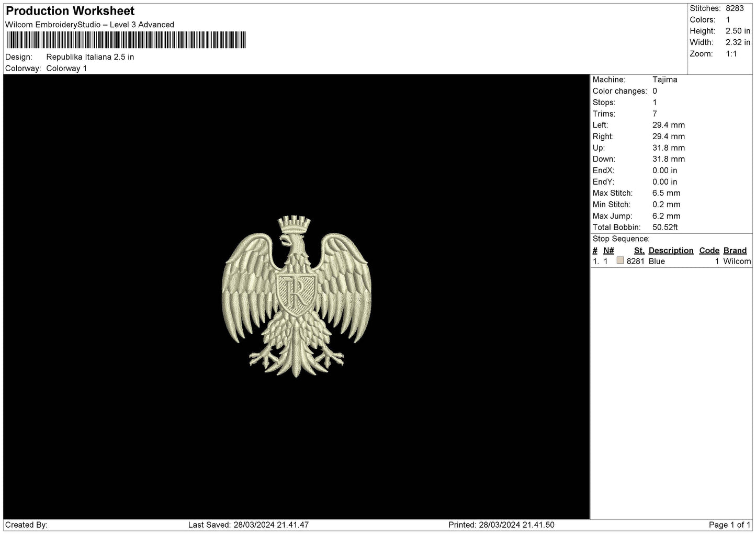Click the Stitches value 8283
This screenshot has height=534, width=756.
point(735,8)
